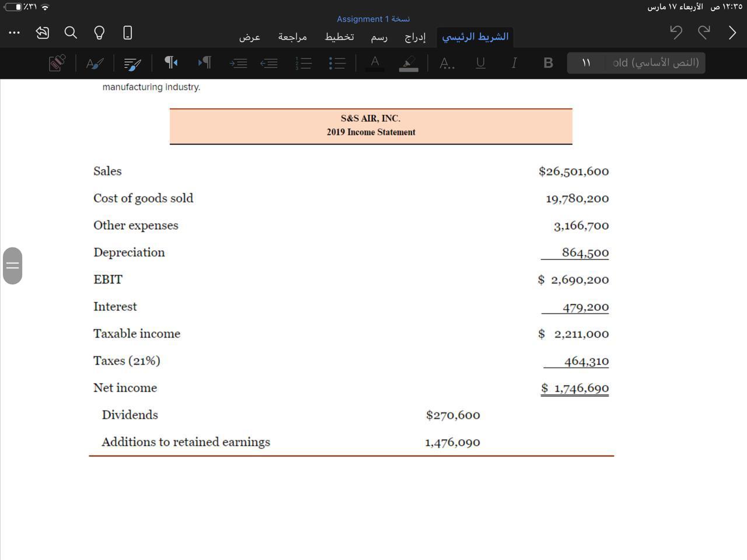Toggle Underline formatting
The width and height of the screenshot is (747, 560).
tap(480, 63)
